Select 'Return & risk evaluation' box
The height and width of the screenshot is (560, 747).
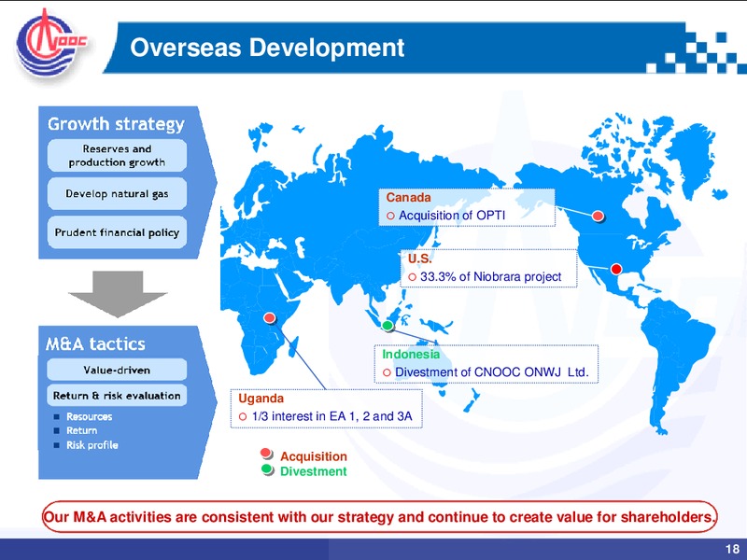tap(117, 396)
